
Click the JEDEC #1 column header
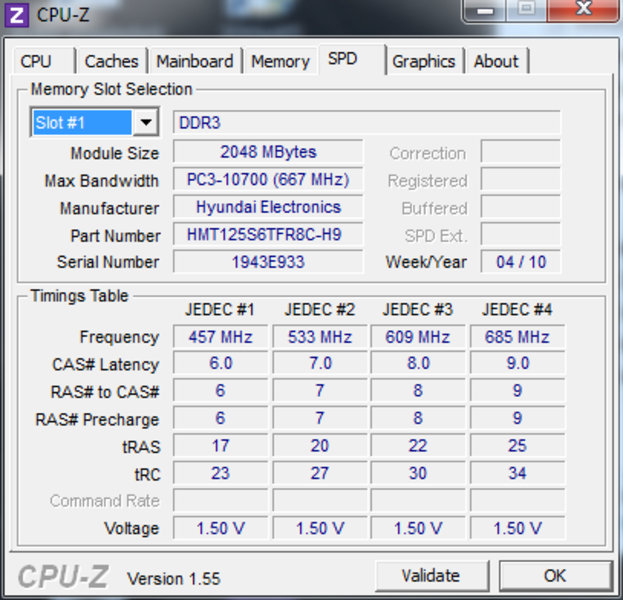coord(220,310)
